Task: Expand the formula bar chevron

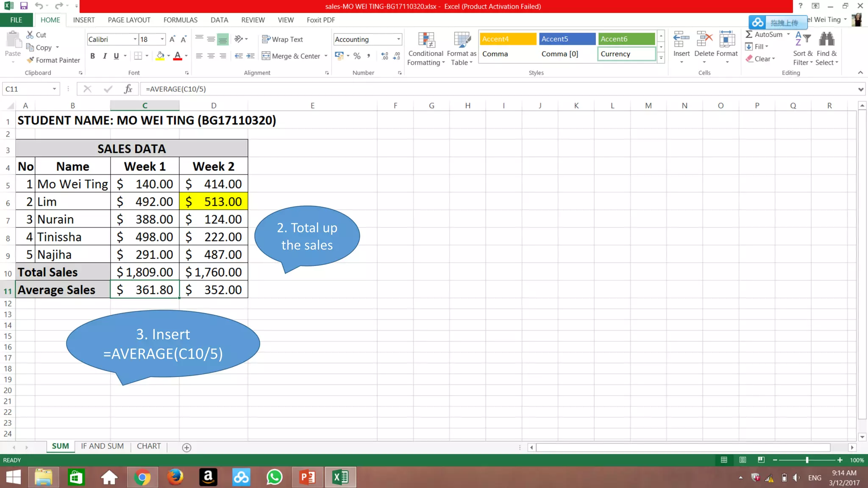Action: 860,89
